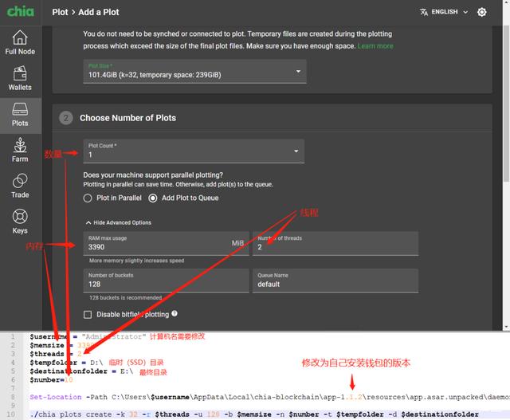Select Add Plot to Queue option
The image size is (510, 420).
[184, 198]
